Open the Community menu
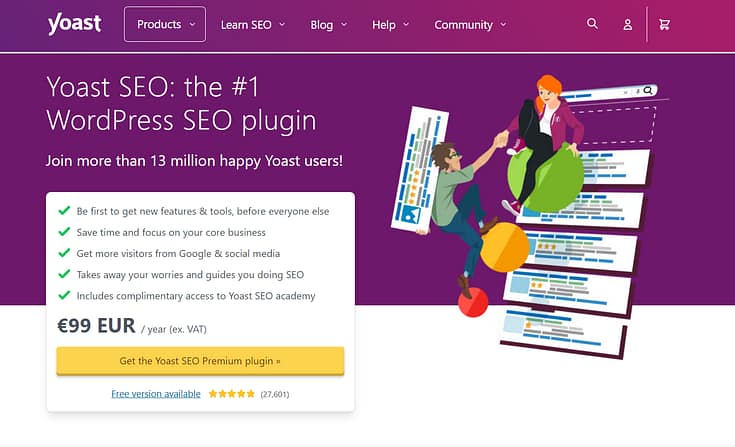This screenshot has height=447, width=735. coord(470,24)
